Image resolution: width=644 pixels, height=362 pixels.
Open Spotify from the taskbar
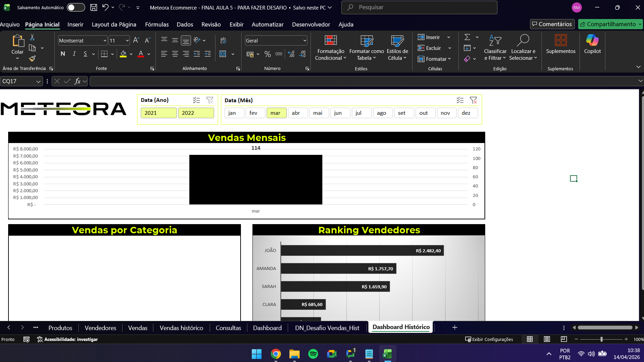coord(313,354)
